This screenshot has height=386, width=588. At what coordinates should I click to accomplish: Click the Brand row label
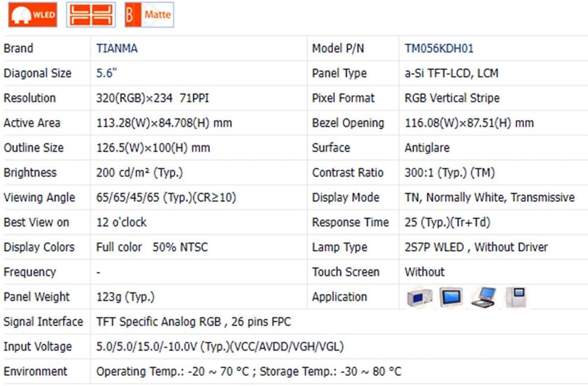click(x=18, y=49)
